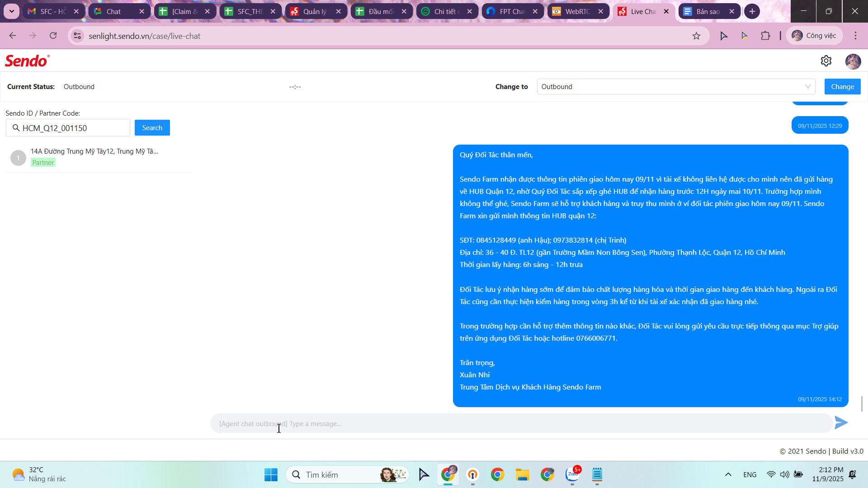
Task: Click the Sendo logo
Action: 27,61
